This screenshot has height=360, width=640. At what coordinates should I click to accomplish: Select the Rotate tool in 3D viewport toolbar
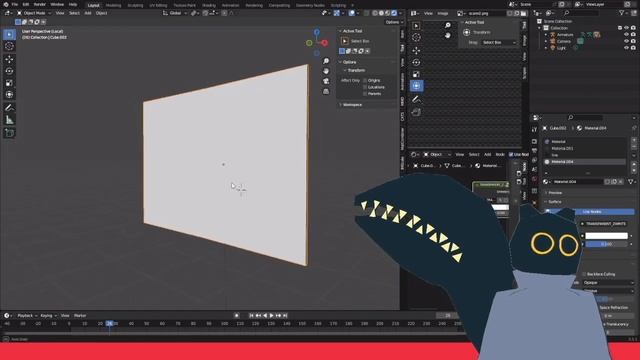tap(9, 71)
